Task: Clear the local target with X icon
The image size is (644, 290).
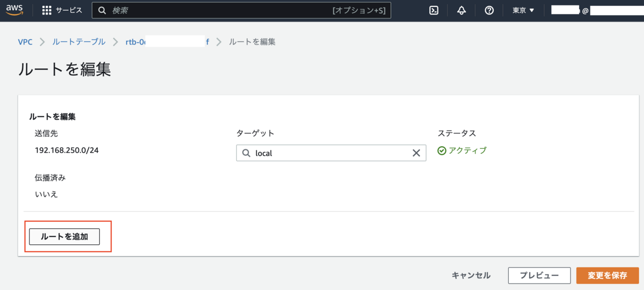Action: click(416, 153)
